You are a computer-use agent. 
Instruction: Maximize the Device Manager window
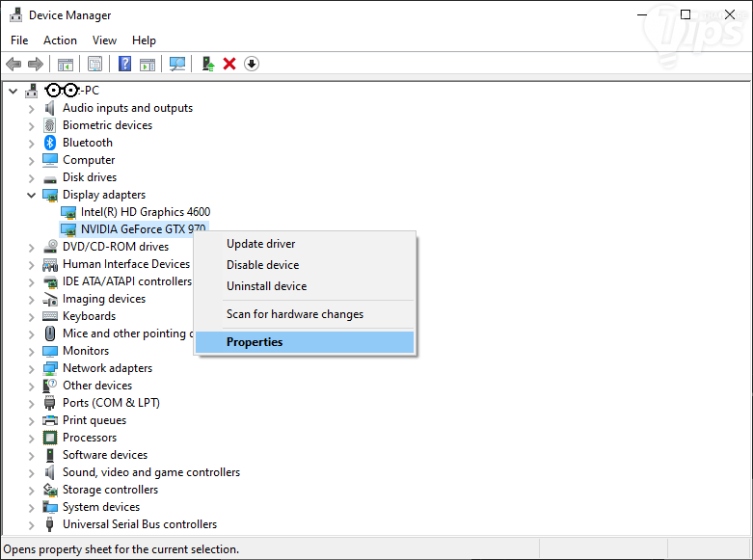(686, 14)
